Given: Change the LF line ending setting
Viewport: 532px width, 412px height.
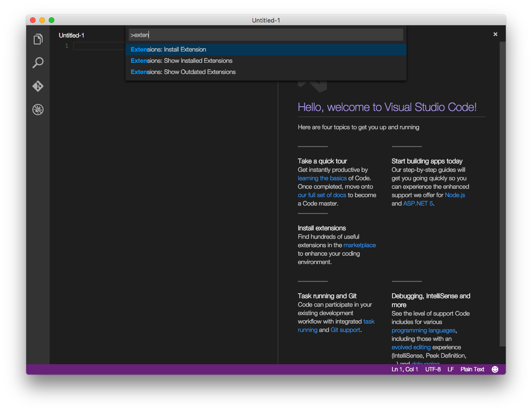Looking at the screenshot, I should (451, 369).
